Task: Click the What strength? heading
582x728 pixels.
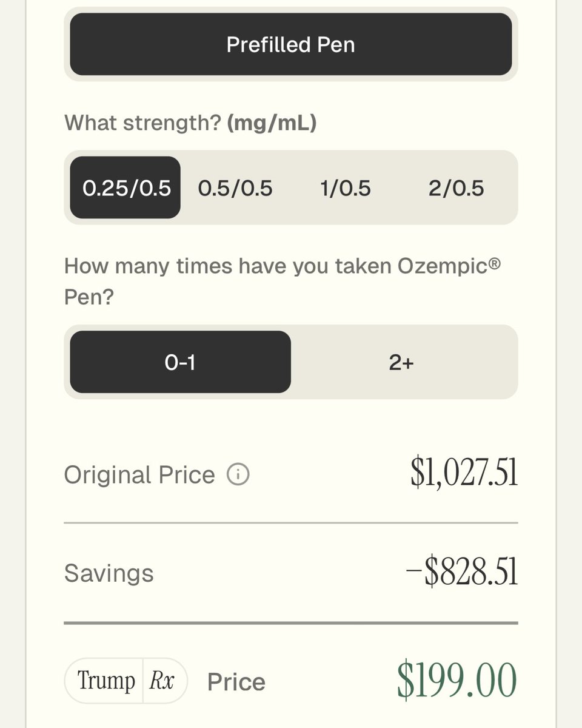Action: tap(142, 123)
